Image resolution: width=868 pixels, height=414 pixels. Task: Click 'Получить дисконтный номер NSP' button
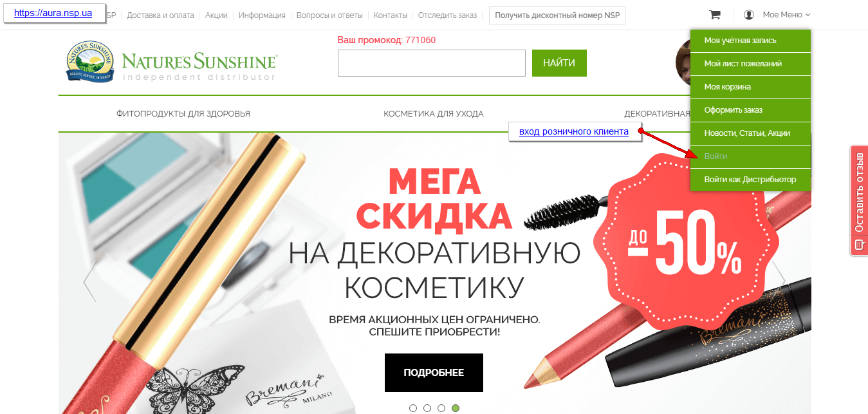(x=557, y=15)
